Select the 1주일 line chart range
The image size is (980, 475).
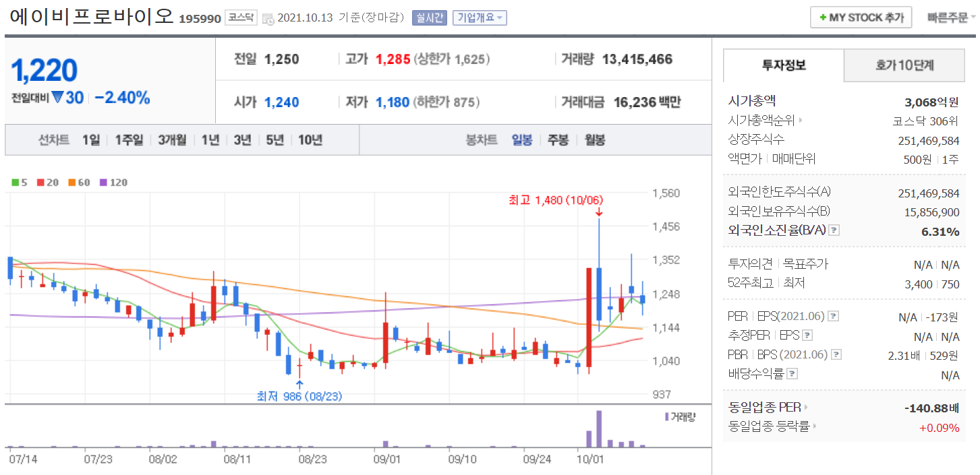129,140
